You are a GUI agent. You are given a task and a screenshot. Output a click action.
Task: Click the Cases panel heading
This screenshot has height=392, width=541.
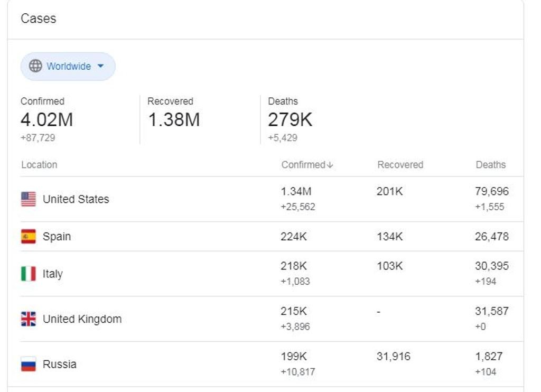point(38,18)
